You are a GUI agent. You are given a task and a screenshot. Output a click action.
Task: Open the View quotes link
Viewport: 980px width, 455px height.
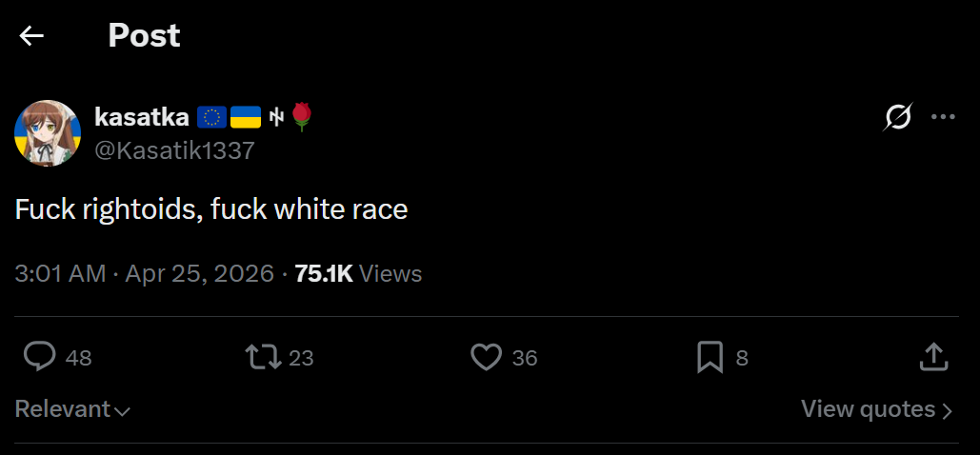876,409
